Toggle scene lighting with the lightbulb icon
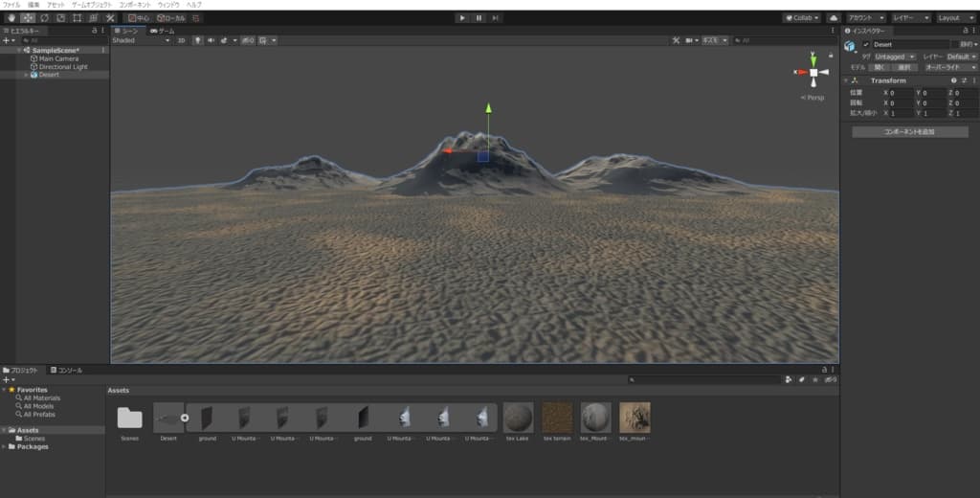Viewport: 980px width, 498px height. coord(198,40)
